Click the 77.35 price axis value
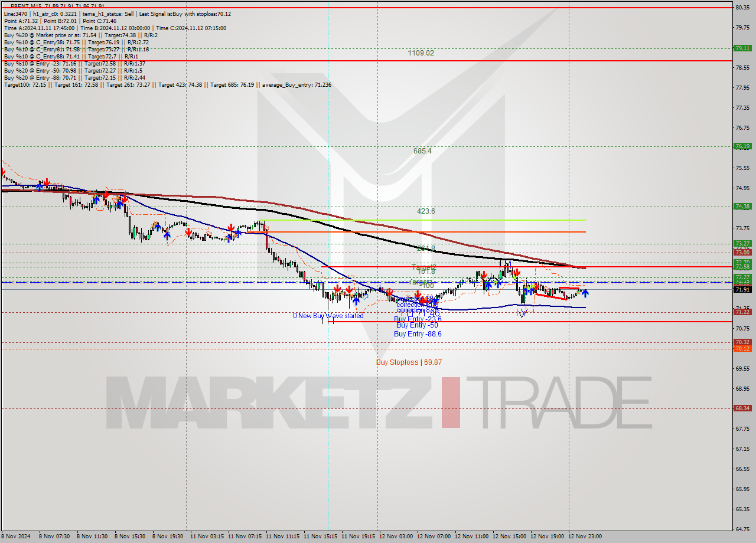The width and height of the screenshot is (756, 543). [x=742, y=108]
